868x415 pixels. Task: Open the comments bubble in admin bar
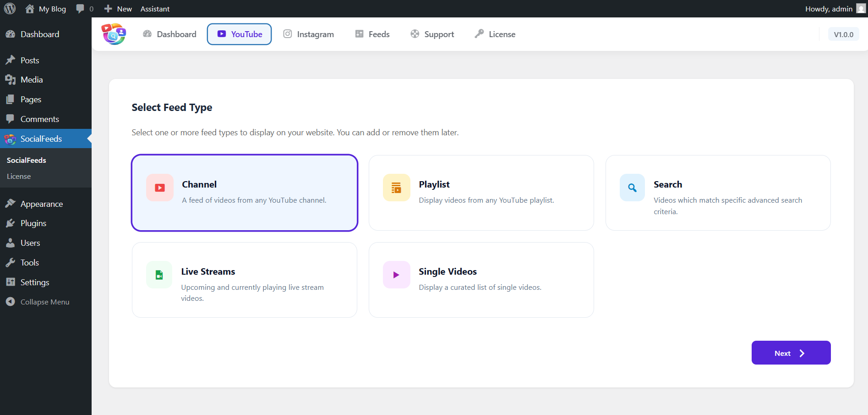(x=85, y=9)
